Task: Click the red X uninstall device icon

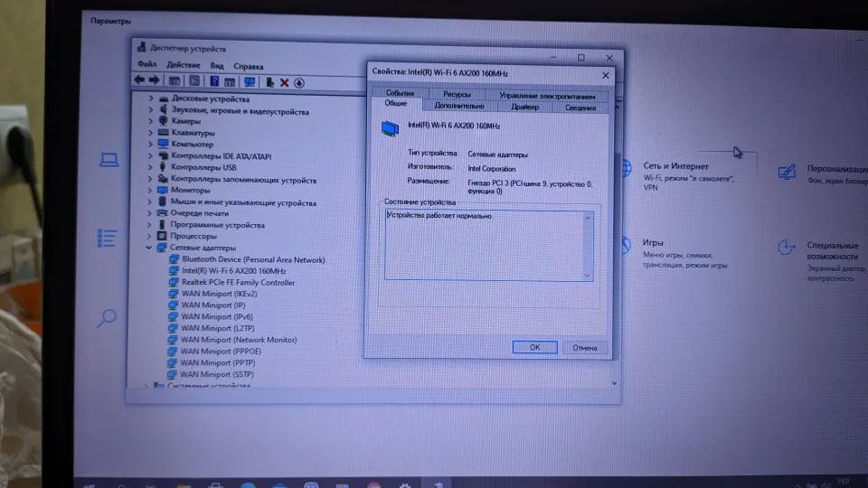Action: point(284,83)
